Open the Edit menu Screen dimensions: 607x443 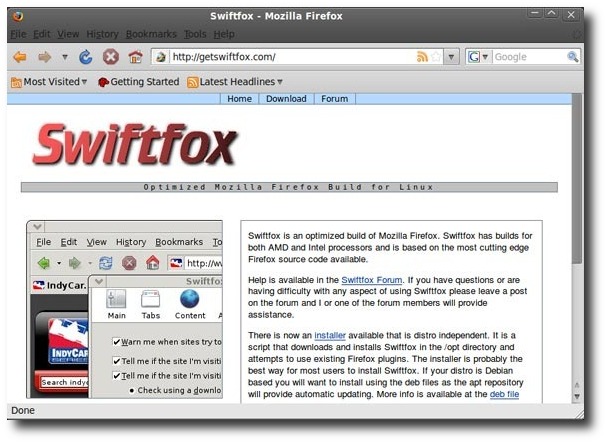(x=41, y=34)
